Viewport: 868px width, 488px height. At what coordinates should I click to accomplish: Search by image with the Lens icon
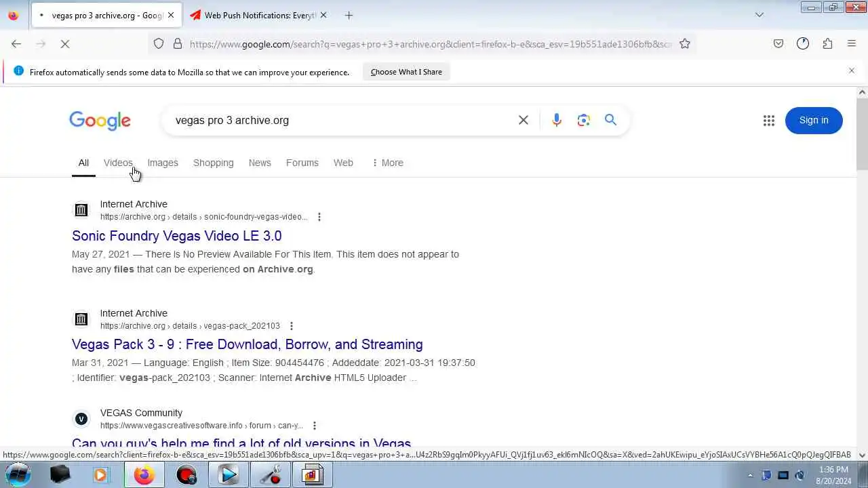(x=584, y=120)
